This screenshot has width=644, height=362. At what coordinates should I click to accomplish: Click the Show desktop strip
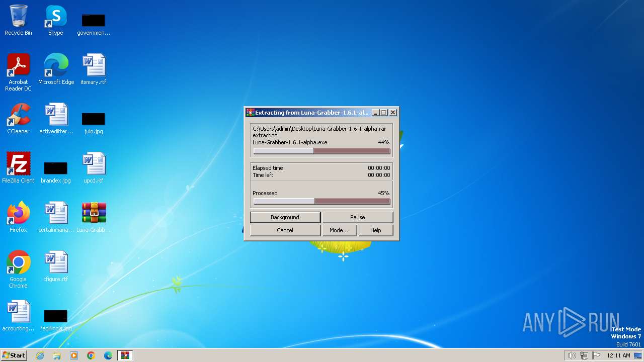[x=638, y=355]
